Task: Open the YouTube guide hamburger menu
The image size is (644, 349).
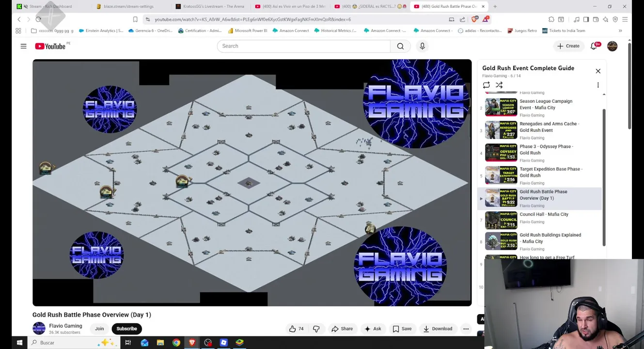Action: [23, 46]
